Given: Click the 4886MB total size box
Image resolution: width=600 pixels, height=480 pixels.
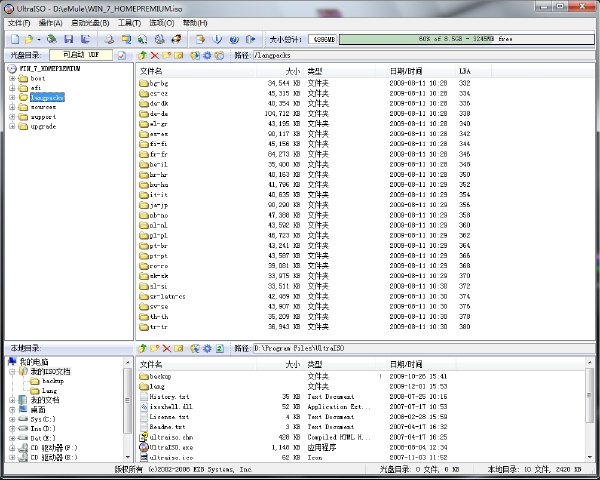Looking at the screenshot, I should 323,39.
